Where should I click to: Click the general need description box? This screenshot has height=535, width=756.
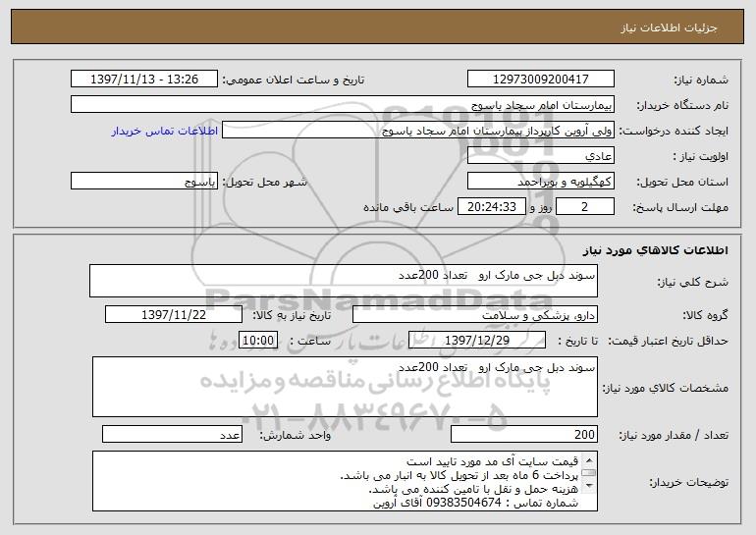click(x=344, y=281)
